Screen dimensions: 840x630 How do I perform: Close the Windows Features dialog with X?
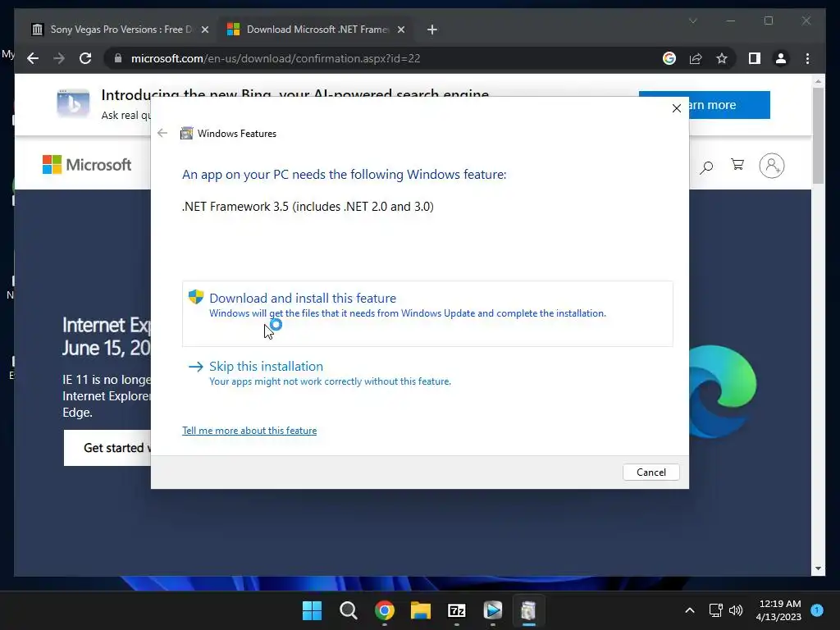[x=677, y=108]
